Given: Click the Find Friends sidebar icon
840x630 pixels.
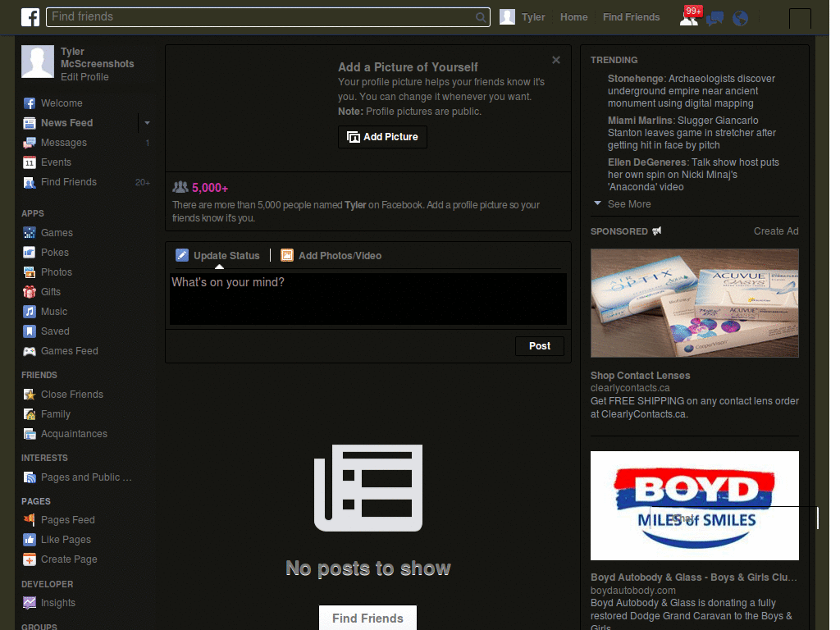Looking at the screenshot, I should coord(30,183).
